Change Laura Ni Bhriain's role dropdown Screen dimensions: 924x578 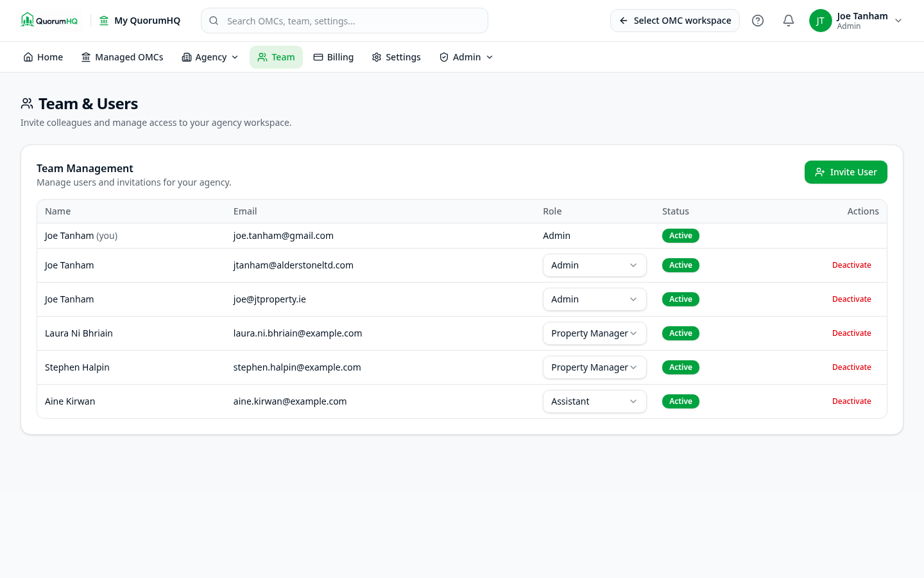[594, 333]
